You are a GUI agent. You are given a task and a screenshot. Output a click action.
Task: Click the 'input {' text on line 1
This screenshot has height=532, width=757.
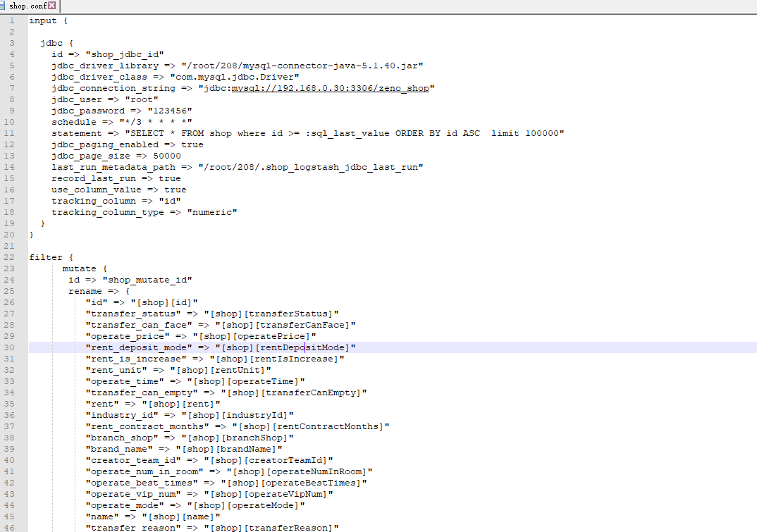tap(48, 20)
